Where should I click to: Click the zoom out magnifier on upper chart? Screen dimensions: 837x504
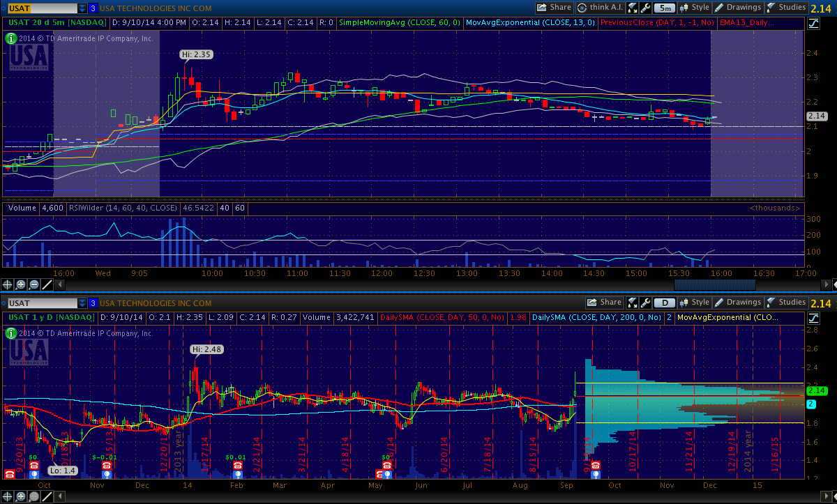[34, 284]
